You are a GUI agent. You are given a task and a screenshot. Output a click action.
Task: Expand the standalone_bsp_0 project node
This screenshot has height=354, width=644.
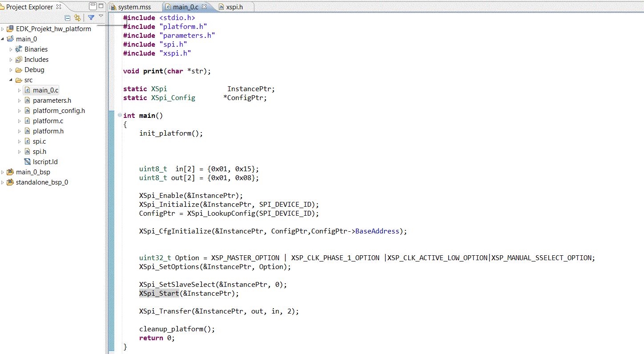pos(3,182)
